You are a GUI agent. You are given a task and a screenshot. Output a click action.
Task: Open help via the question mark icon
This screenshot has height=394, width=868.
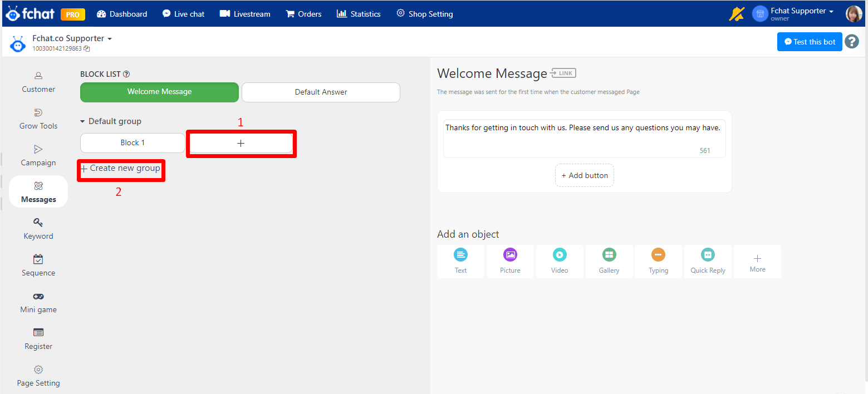point(852,42)
